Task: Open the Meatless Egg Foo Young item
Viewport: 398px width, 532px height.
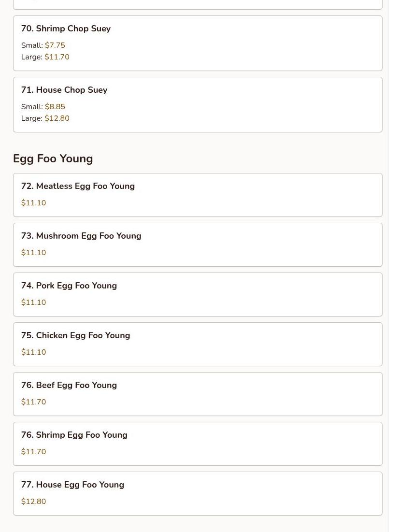Action: point(78,186)
